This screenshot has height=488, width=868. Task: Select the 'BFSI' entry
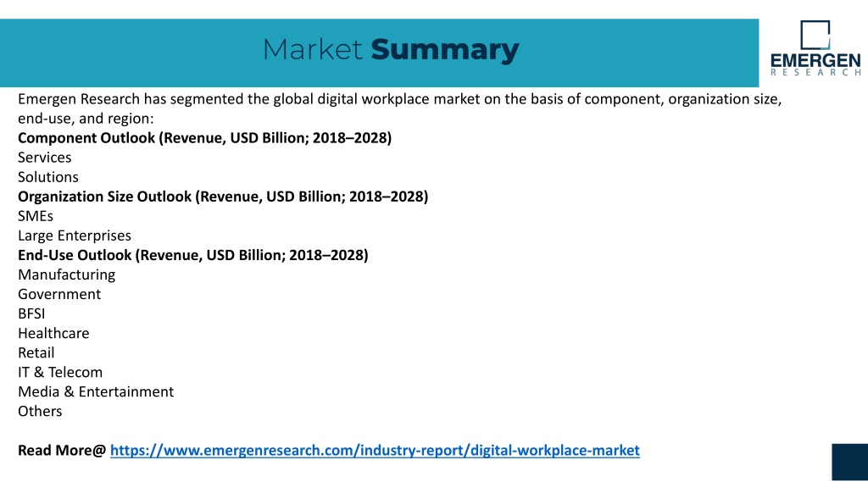(31, 313)
